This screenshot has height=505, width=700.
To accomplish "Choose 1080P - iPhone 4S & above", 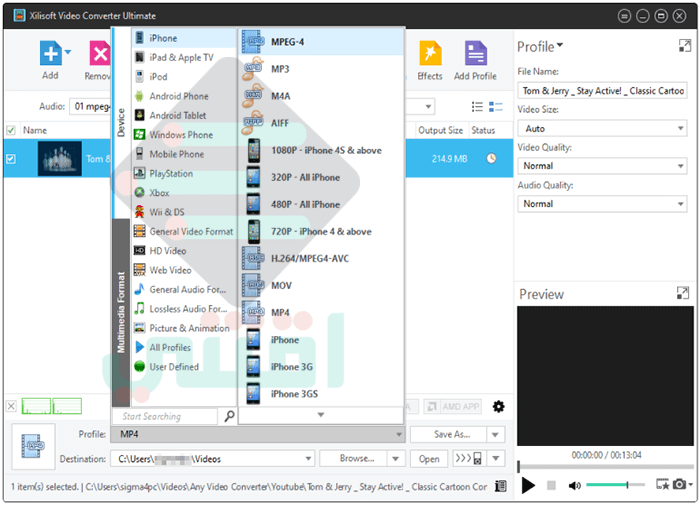I will click(321, 150).
